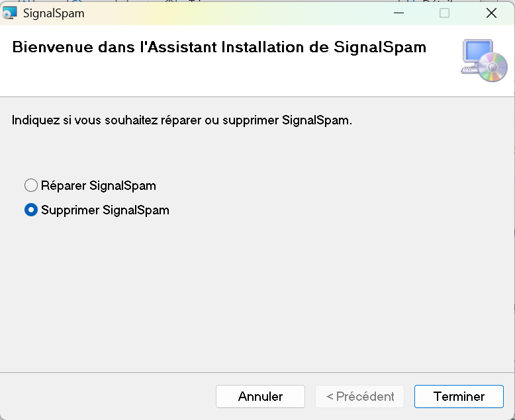Close the SignalSpam setup dialog with X
Image resolution: width=515 pixels, height=420 pixels.
tap(491, 13)
